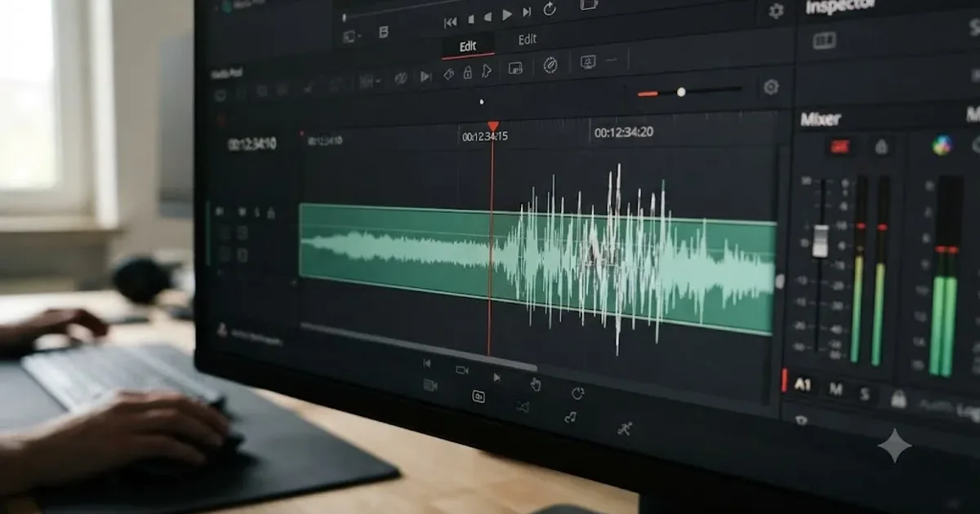Viewport: 980px width, 514px height.
Task: Toggle the red record-arm button in Mixer
Action: 839,147
